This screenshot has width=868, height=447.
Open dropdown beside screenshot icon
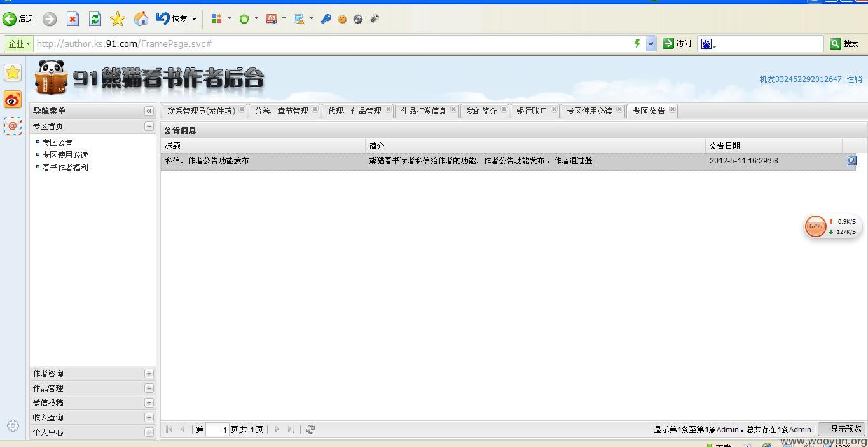[311, 19]
